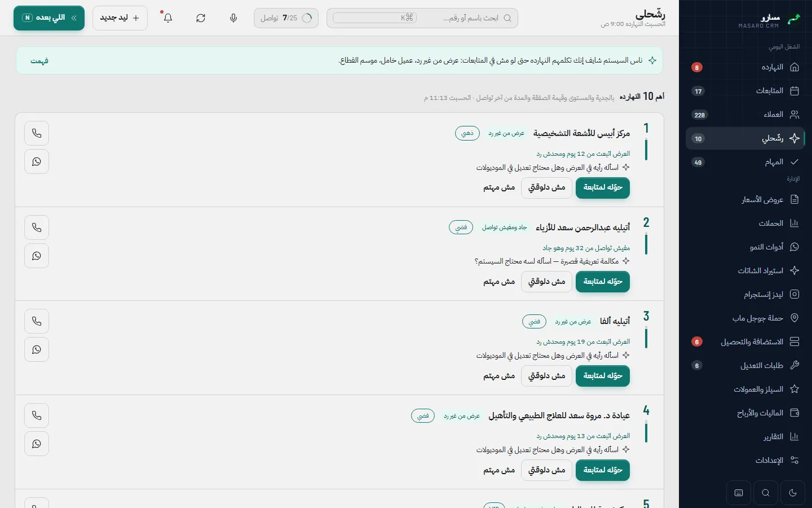This screenshot has height=508, width=812.
Task: Click the refresh icon in the top bar
Action: point(201,18)
